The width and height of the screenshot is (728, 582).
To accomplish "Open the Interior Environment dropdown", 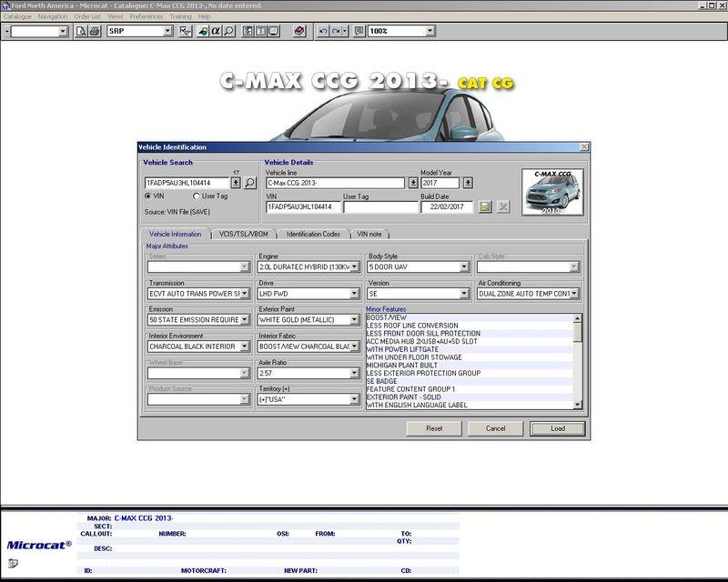I will click(x=245, y=346).
